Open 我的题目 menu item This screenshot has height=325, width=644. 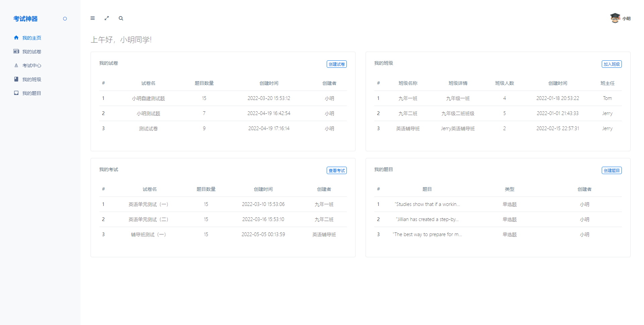[x=32, y=93]
